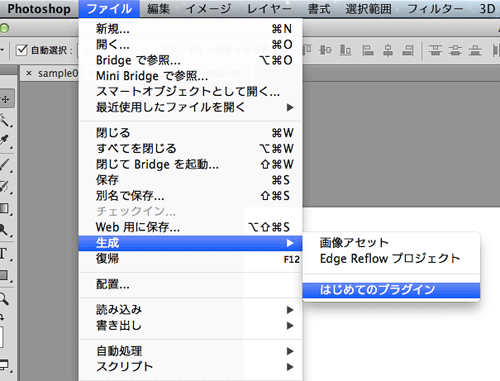The image size is (500, 381).
Task: Select the Move tool in the tool panel
Action: [x=6, y=99]
